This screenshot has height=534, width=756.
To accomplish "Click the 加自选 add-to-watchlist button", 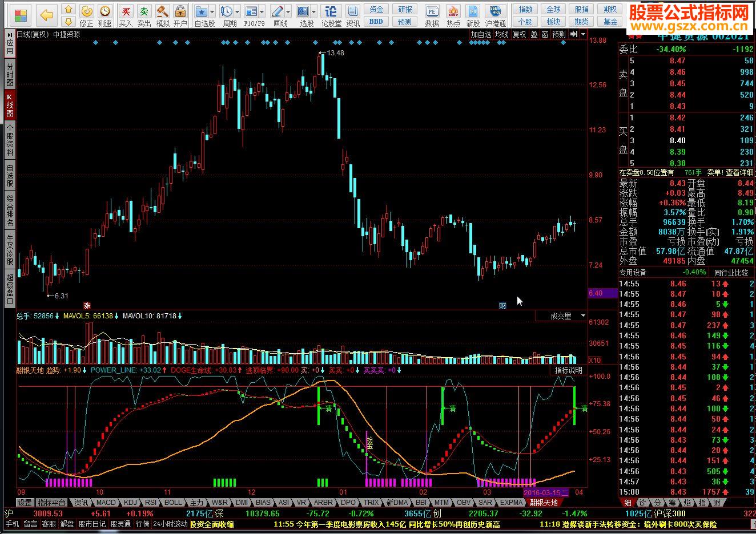I will pos(481,35).
